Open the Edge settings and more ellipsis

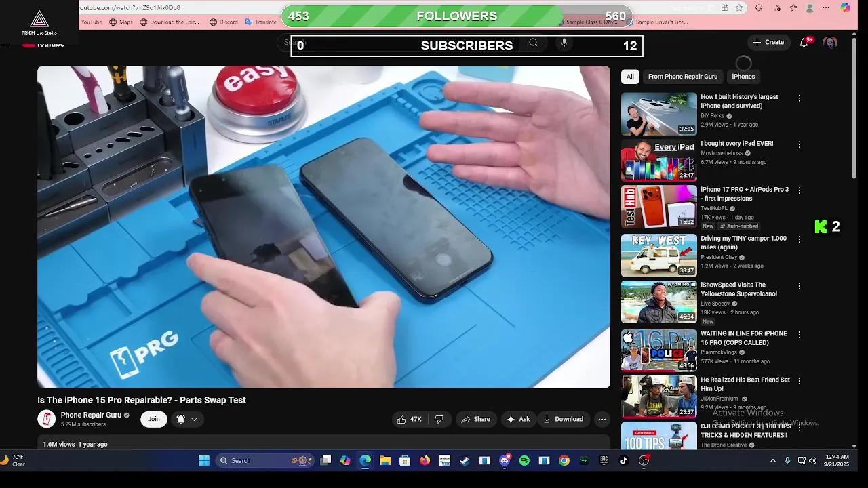pyautogui.click(x=826, y=8)
